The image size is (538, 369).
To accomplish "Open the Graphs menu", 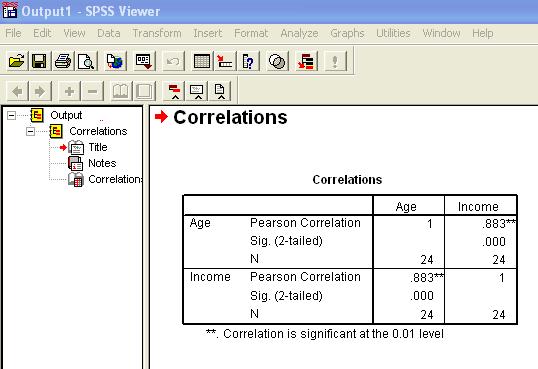I will tap(347, 33).
